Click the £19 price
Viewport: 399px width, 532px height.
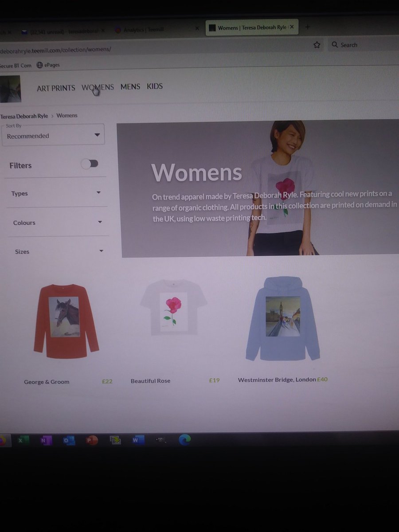215,380
